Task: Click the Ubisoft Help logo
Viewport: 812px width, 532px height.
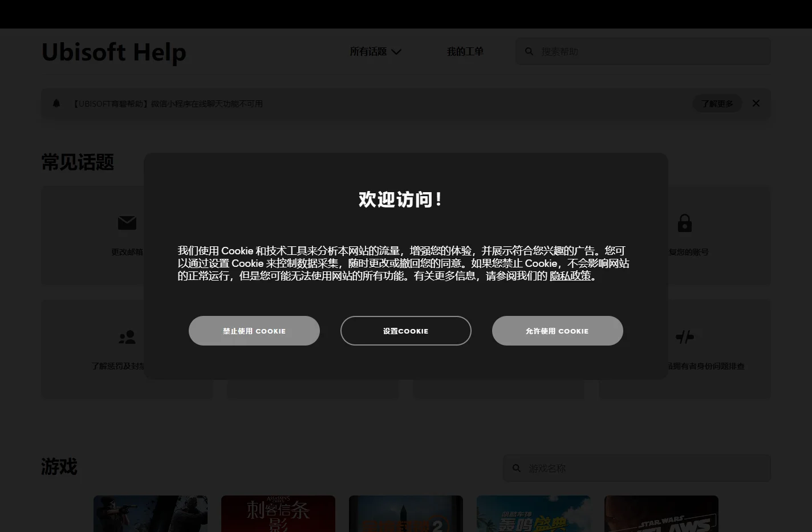Action: pos(114,52)
